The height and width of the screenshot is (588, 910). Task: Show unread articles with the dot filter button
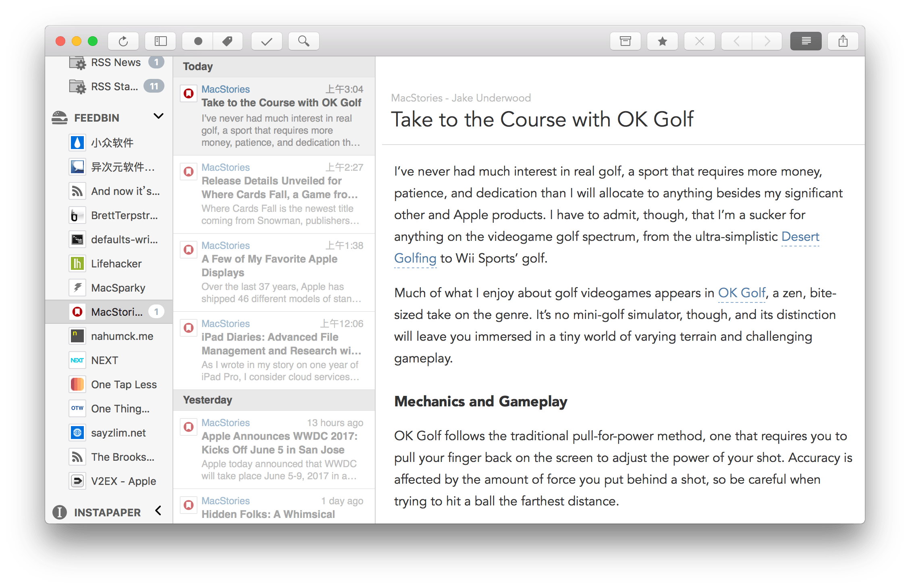pos(197,41)
